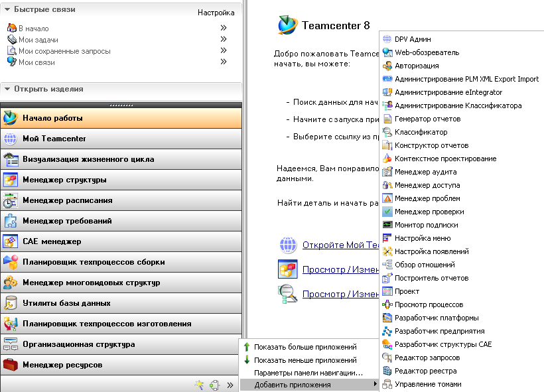Click the Менеджер проблем warning icon
The width and height of the screenshot is (544, 392).
[x=387, y=198]
